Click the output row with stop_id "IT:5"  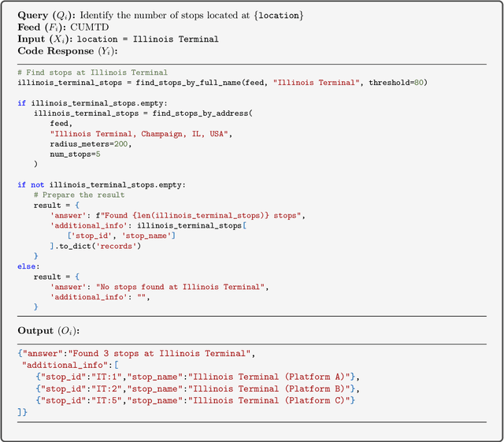(x=196, y=400)
